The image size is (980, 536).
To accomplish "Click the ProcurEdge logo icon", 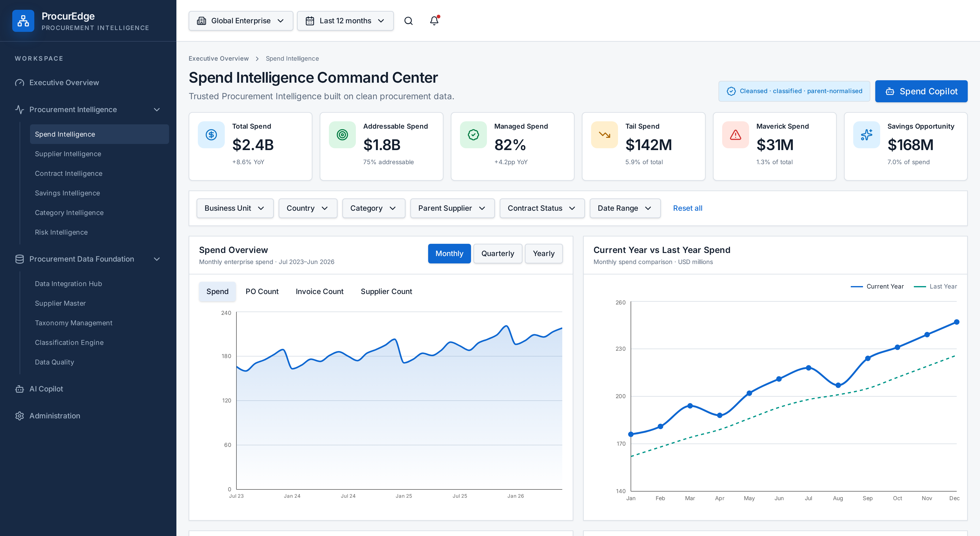I will coord(23,21).
